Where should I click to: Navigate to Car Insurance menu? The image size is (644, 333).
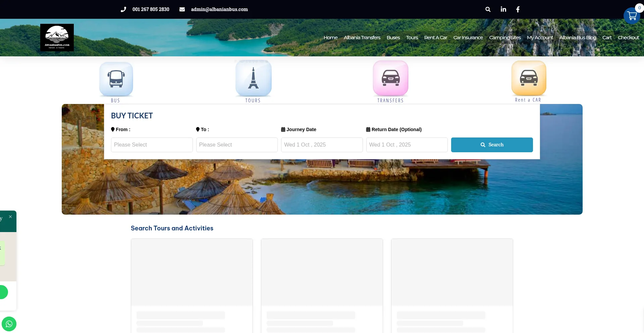(x=468, y=38)
